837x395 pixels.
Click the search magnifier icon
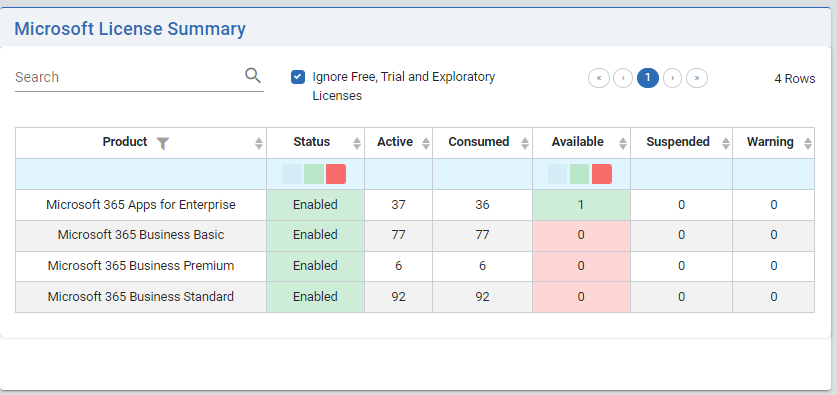tap(253, 76)
